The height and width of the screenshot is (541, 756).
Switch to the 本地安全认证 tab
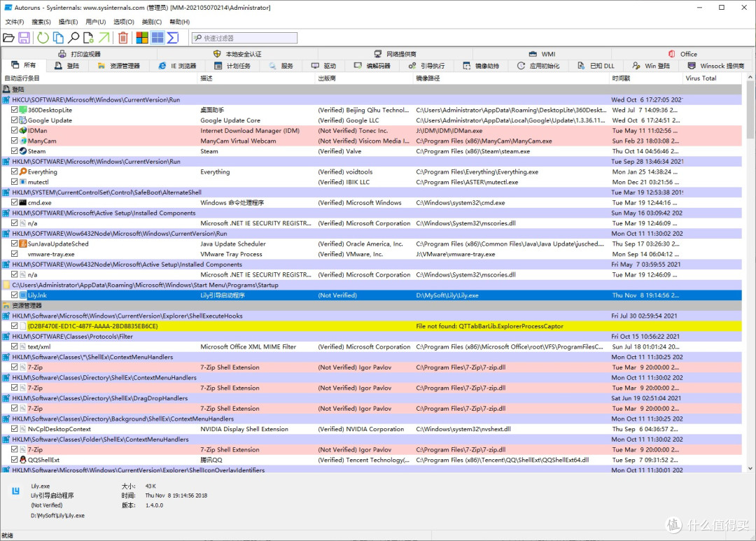click(237, 54)
